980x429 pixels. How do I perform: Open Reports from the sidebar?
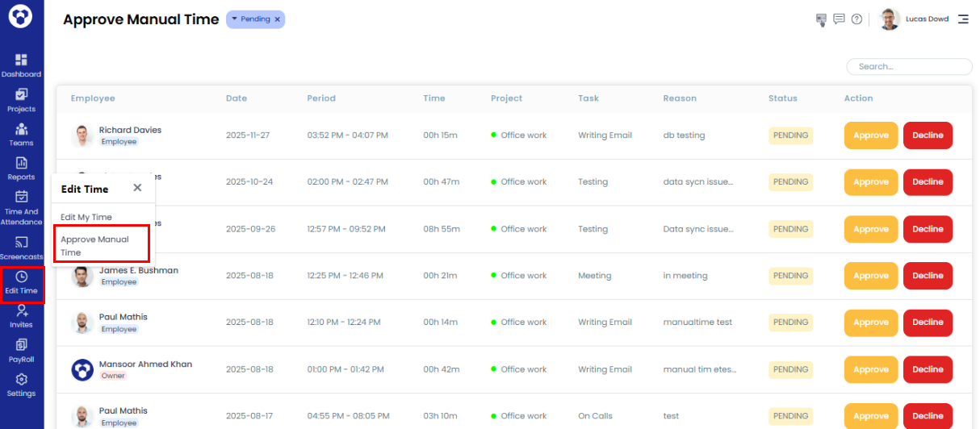21,169
